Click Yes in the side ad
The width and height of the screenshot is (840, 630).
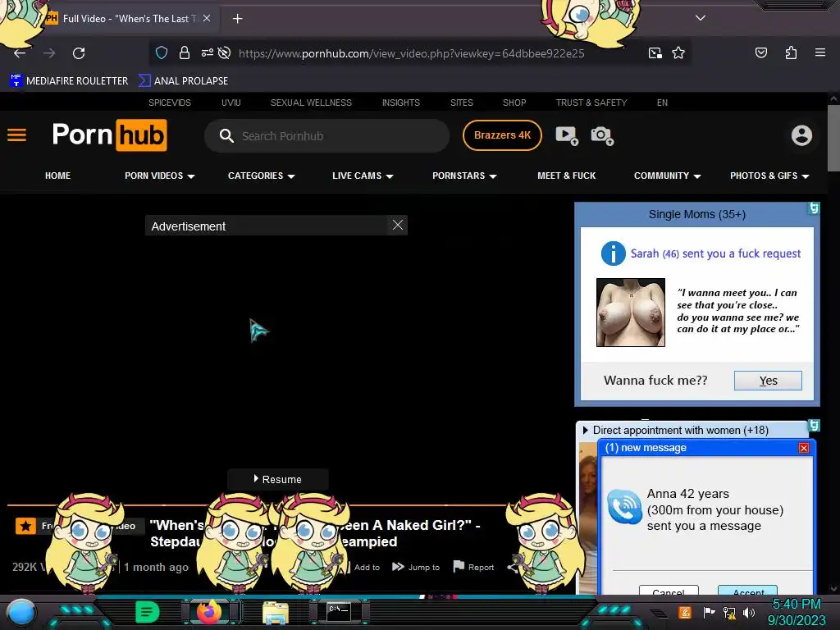point(768,381)
